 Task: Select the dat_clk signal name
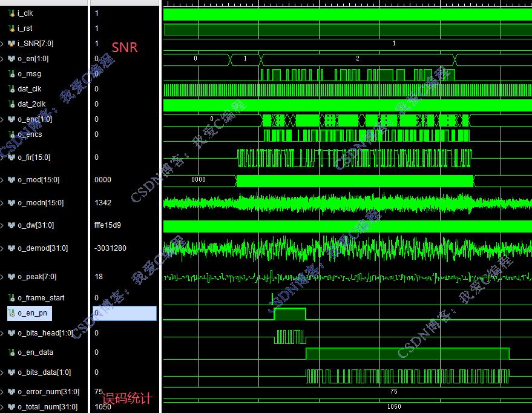click(x=30, y=89)
